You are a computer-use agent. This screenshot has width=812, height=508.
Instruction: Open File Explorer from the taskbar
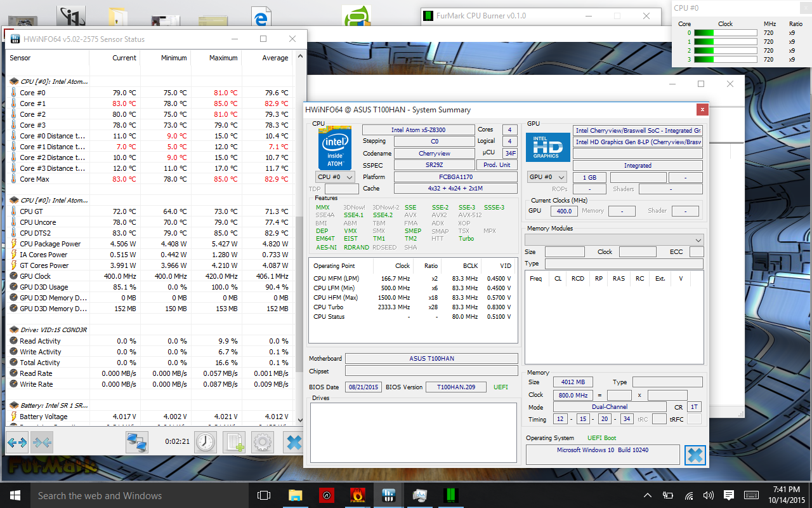(x=296, y=495)
